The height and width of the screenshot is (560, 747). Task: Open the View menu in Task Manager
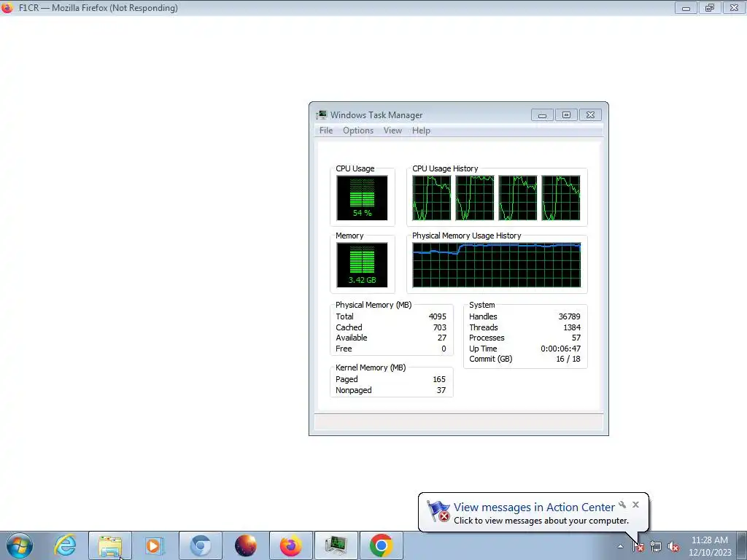point(392,131)
